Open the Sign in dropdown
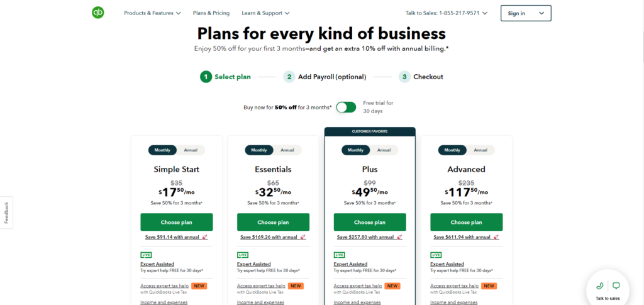The width and height of the screenshot is (644, 305). (x=526, y=13)
